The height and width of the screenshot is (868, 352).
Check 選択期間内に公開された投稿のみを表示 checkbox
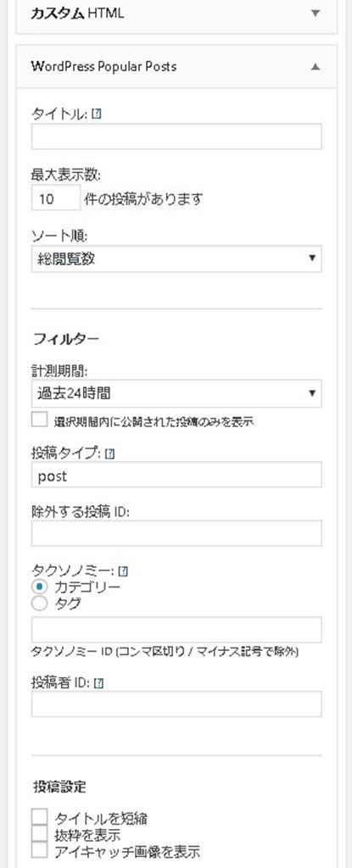click(39, 420)
